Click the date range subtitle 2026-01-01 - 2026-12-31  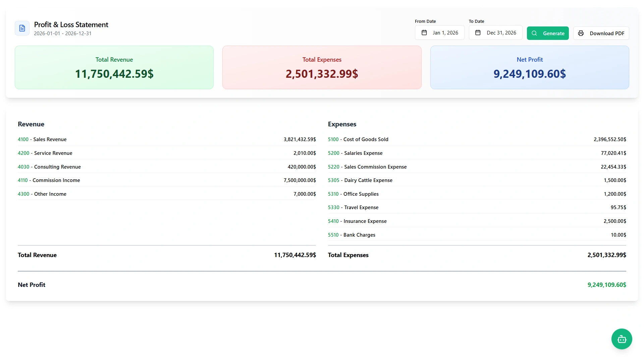pyautogui.click(x=63, y=34)
